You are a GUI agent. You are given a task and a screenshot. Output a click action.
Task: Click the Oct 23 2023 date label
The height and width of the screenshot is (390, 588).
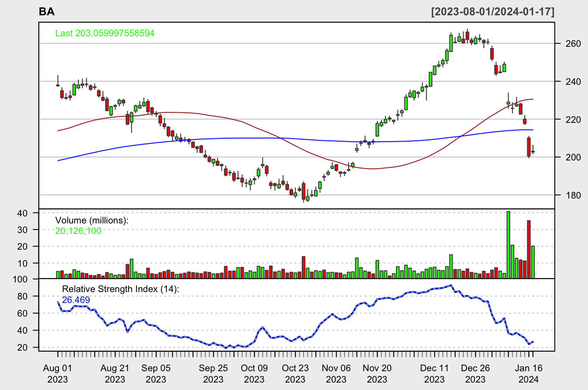(x=295, y=373)
